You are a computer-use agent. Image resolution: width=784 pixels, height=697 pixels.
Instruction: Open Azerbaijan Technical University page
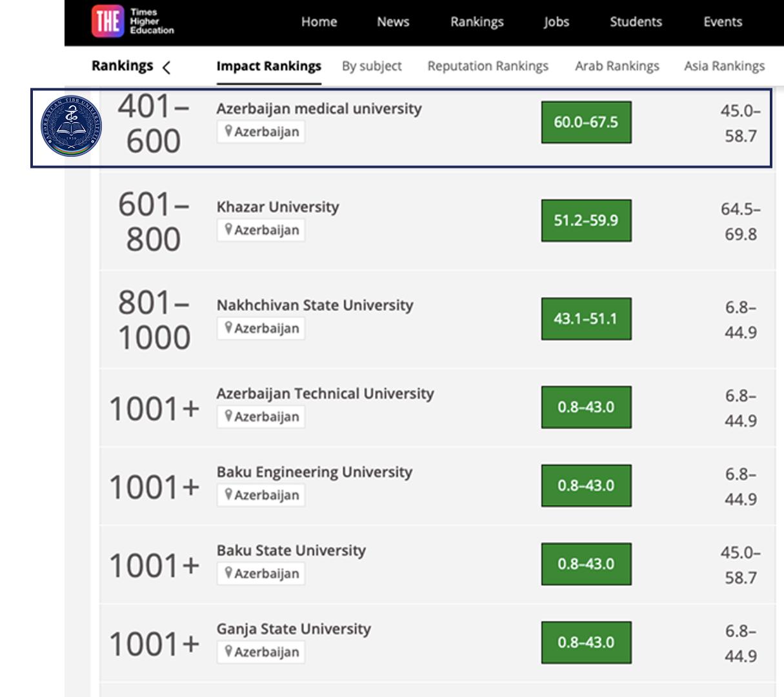[x=325, y=393]
